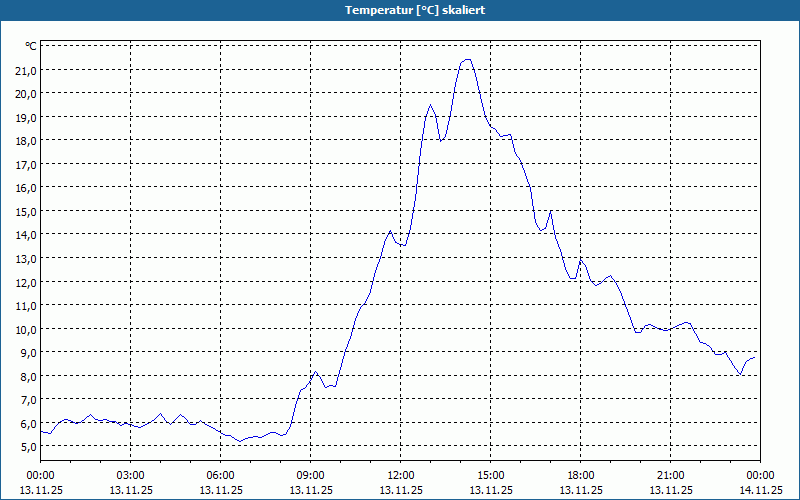This screenshot has width=800, height=500.
Task: Click the chart title 'Temperatur [°C] skaliert'
Action: [x=415, y=10]
